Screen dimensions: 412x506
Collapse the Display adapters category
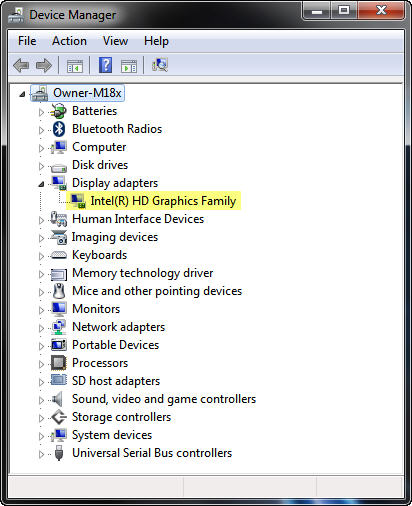coord(41,184)
